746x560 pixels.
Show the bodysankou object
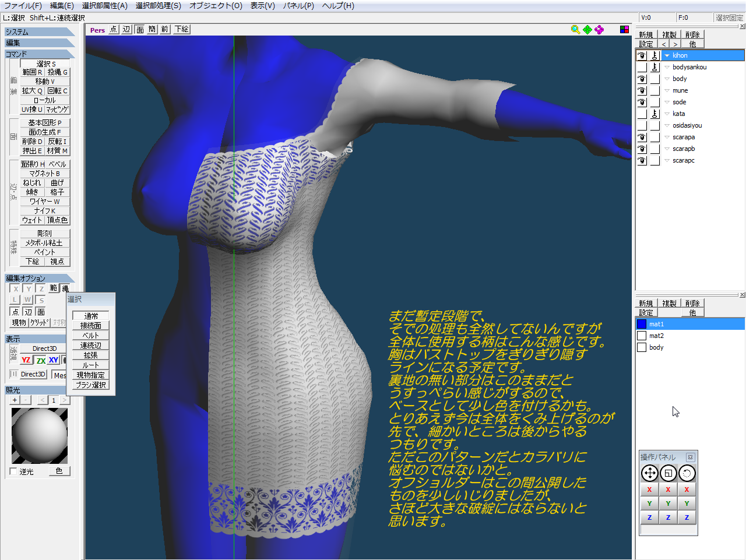(x=642, y=67)
